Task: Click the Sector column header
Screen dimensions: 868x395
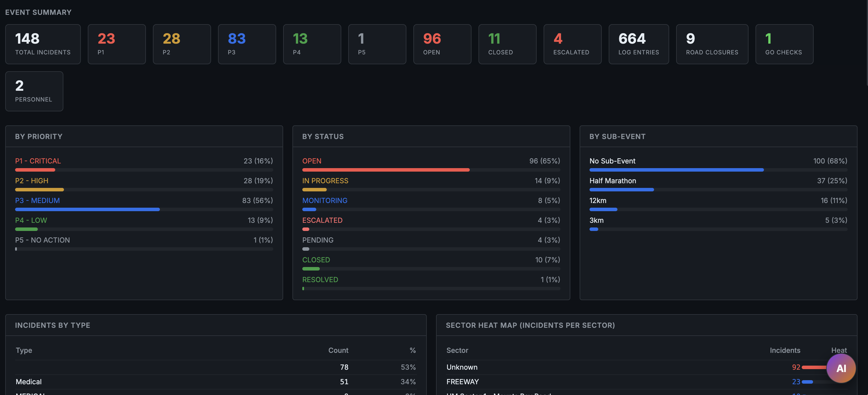Action: point(457,350)
